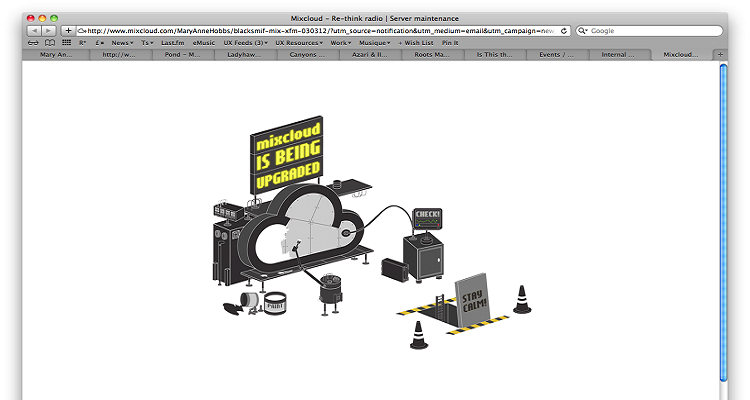Open the search engine magnifier menu

[583, 31]
